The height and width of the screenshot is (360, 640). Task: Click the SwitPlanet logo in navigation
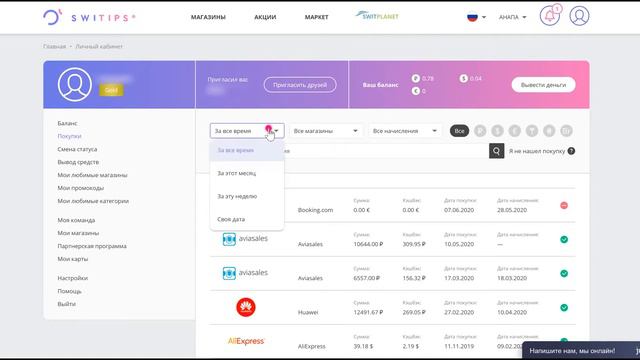[x=377, y=16]
